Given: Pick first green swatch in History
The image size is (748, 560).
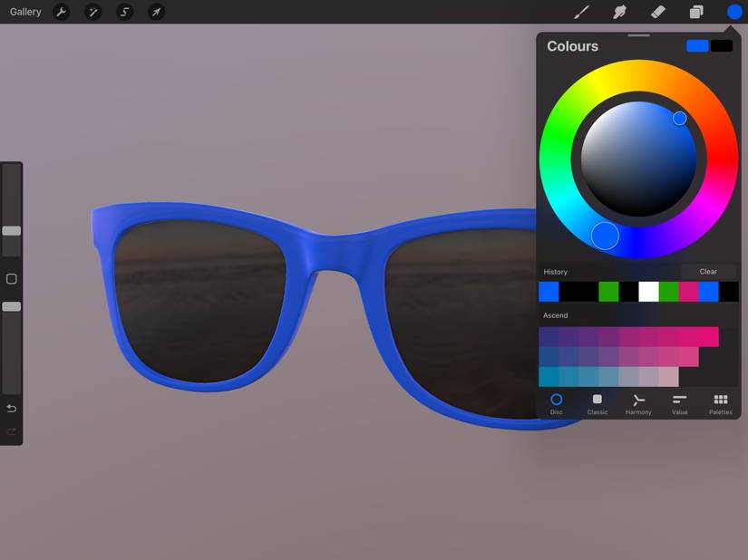Looking at the screenshot, I should 608,292.
